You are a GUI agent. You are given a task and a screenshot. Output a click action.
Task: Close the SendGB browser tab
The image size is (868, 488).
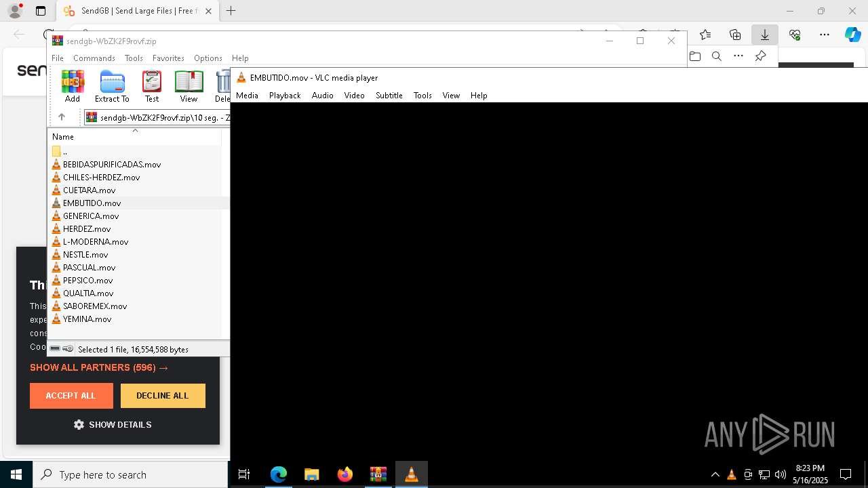pos(209,12)
